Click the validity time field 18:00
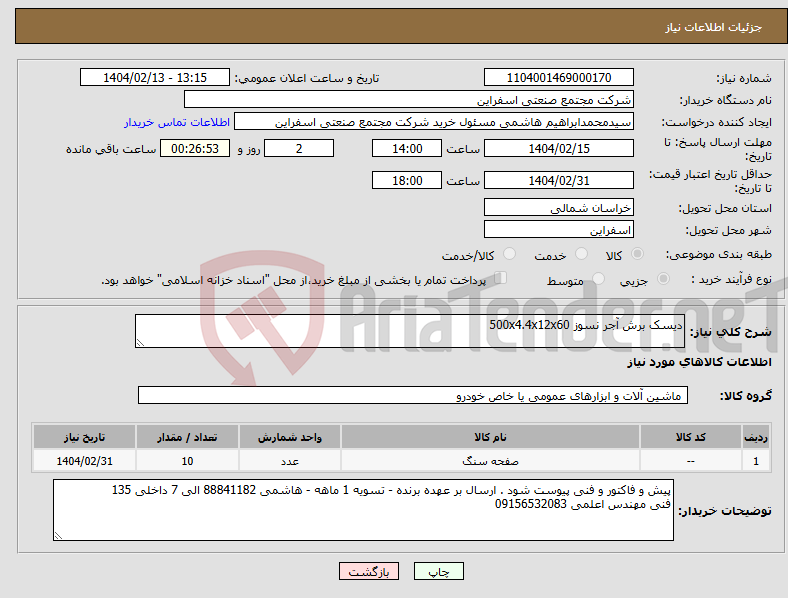Image resolution: width=788 pixels, height=598 pixels. tap(407, 180)
